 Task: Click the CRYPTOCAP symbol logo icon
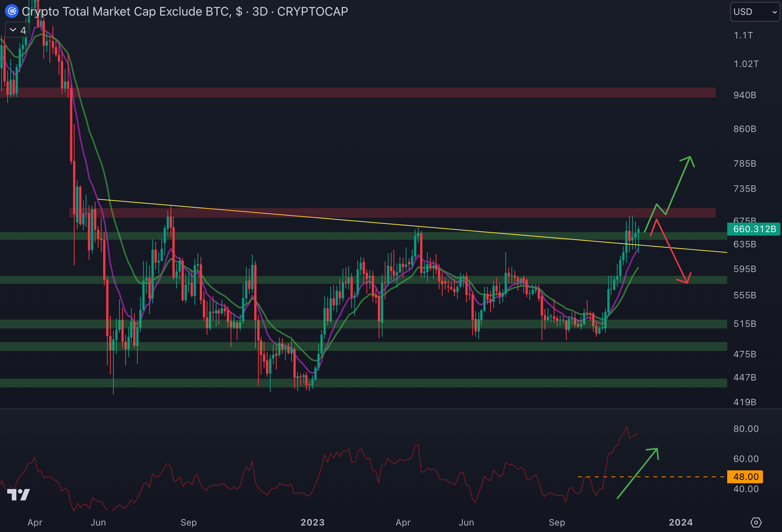pyautogui.click(x=12, y=11)
